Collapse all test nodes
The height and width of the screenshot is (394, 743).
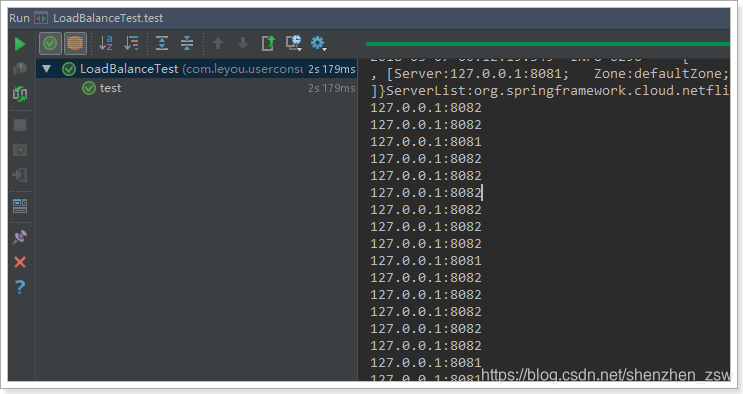point(187,43)
